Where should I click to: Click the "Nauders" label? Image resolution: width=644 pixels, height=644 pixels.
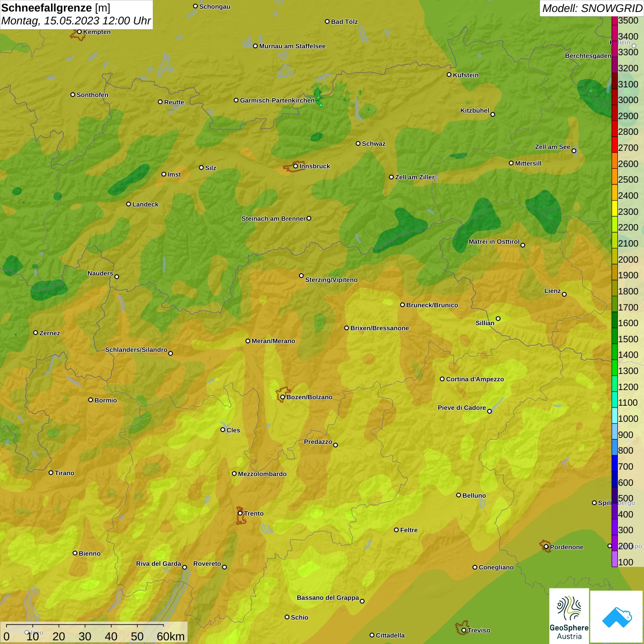pos(100,273)
